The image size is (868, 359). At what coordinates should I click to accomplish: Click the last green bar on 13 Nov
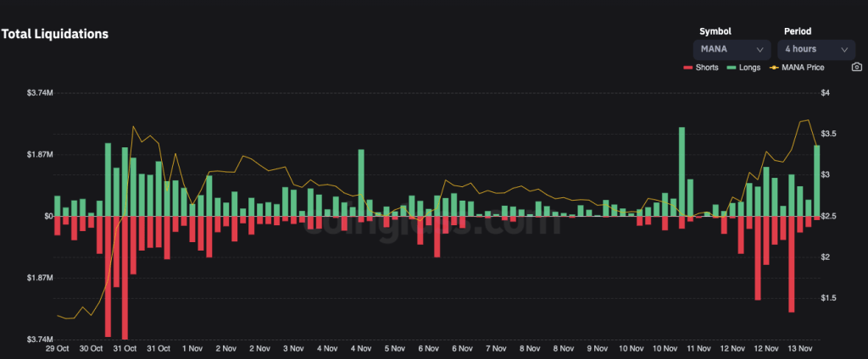[x=817, y=180]
